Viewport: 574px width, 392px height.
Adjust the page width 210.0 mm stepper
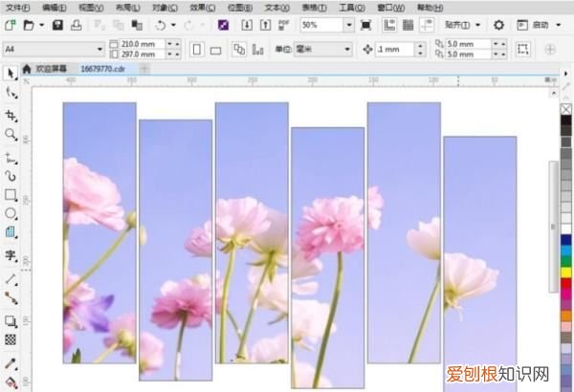click(173, 44)
